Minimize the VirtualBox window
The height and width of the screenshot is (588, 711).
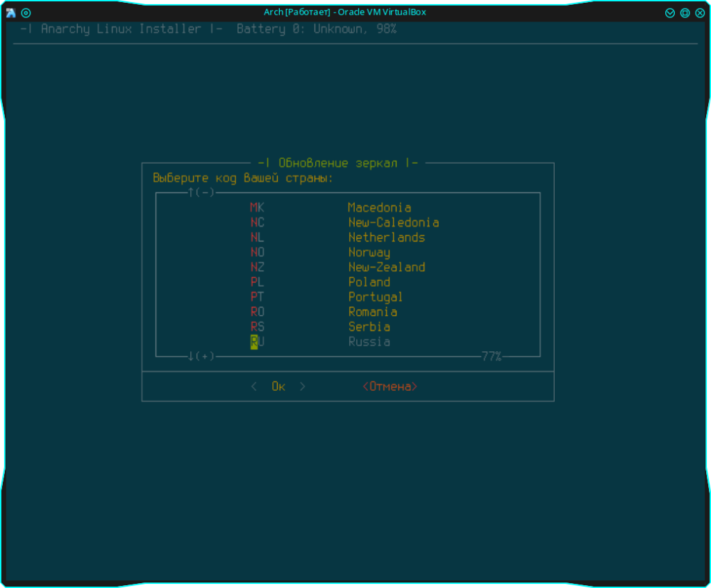click(670, 12)
